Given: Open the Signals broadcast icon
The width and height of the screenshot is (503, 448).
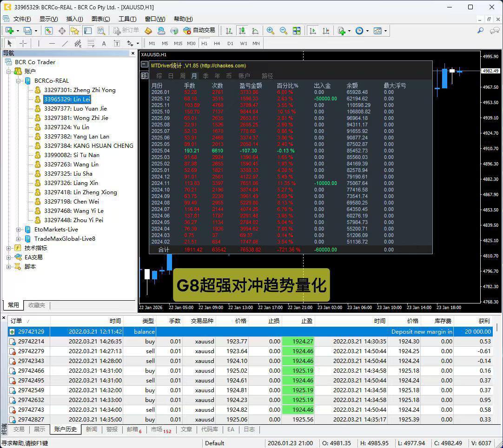Looking at the screenshot, I should 174,31.
